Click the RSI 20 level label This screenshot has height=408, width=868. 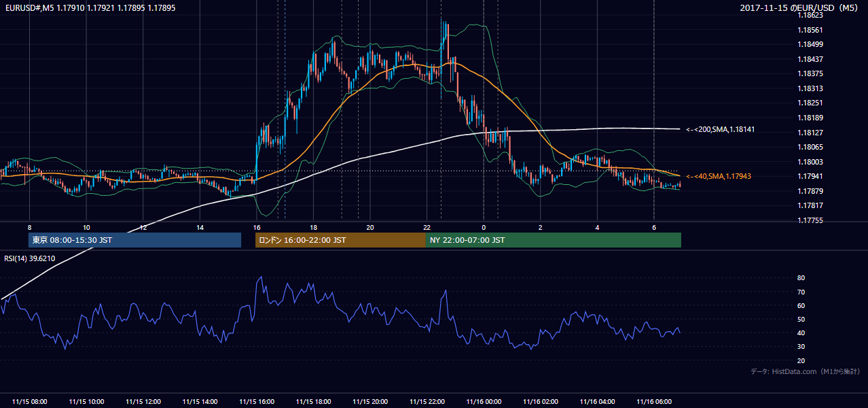coord(801,360)
